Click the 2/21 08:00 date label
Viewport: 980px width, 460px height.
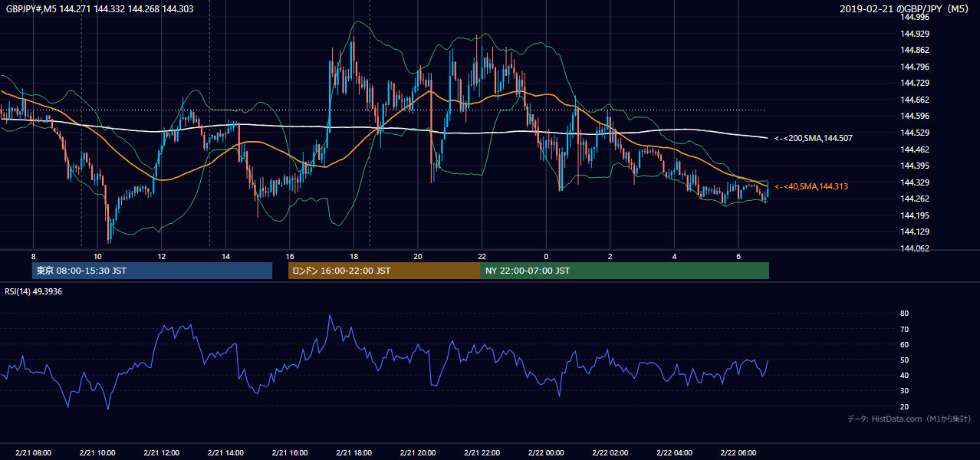point(34,453)
